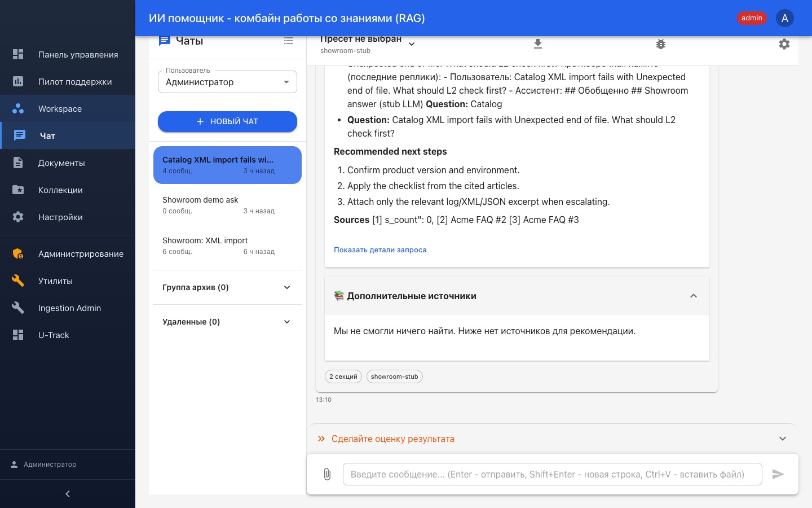Image resolution: width=812 pixels, height=508 pixels.
Task: Click the attach file paperclip icon
Action: point(327,474)
